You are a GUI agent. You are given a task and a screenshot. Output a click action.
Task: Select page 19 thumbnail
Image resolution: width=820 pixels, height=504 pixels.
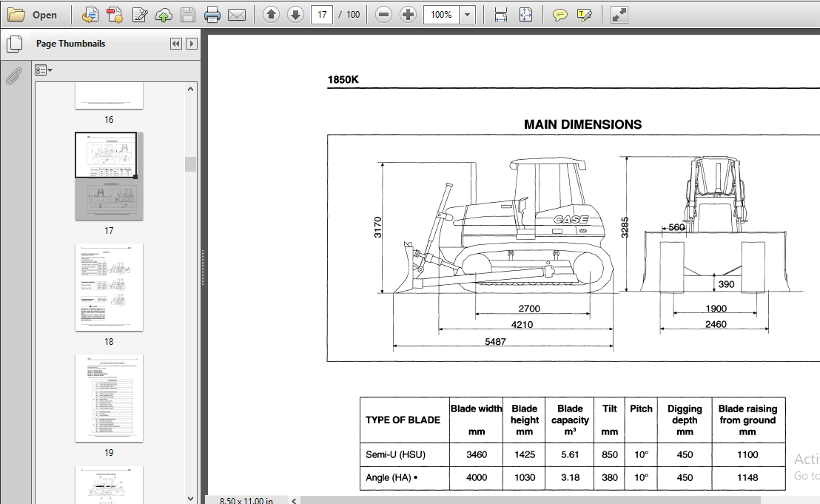pos(109,398)
